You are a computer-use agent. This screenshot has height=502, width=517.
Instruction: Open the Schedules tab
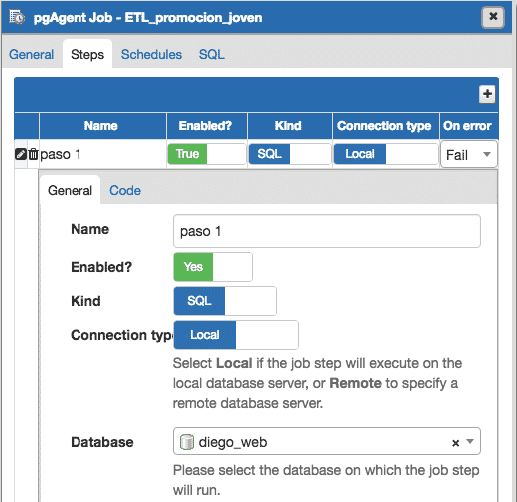pyautogui.click(x=151, y=54)
